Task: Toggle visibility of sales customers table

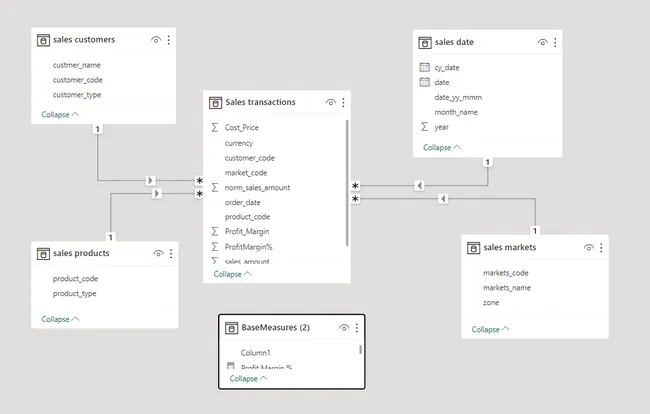Action: 155,40
